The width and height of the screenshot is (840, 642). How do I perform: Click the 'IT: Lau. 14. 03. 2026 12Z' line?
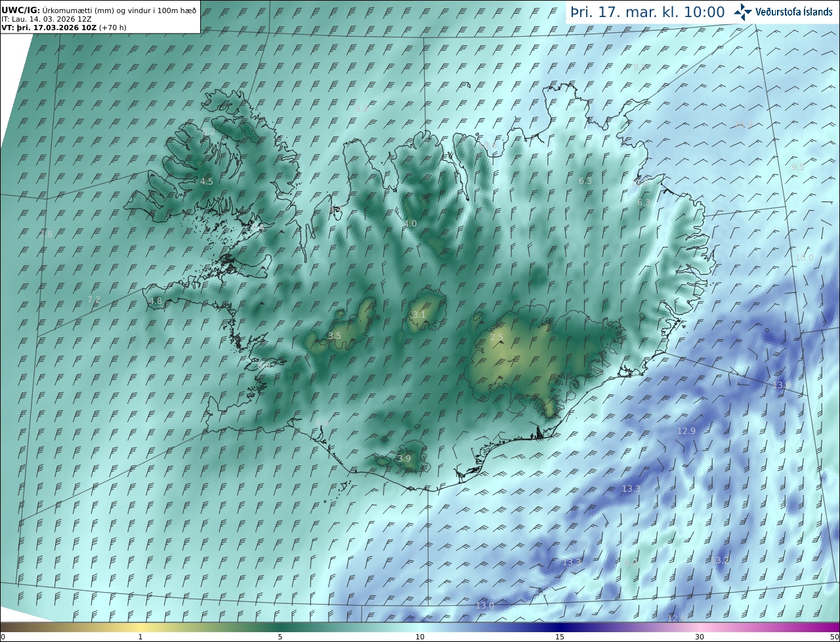[x=46, y=19]
